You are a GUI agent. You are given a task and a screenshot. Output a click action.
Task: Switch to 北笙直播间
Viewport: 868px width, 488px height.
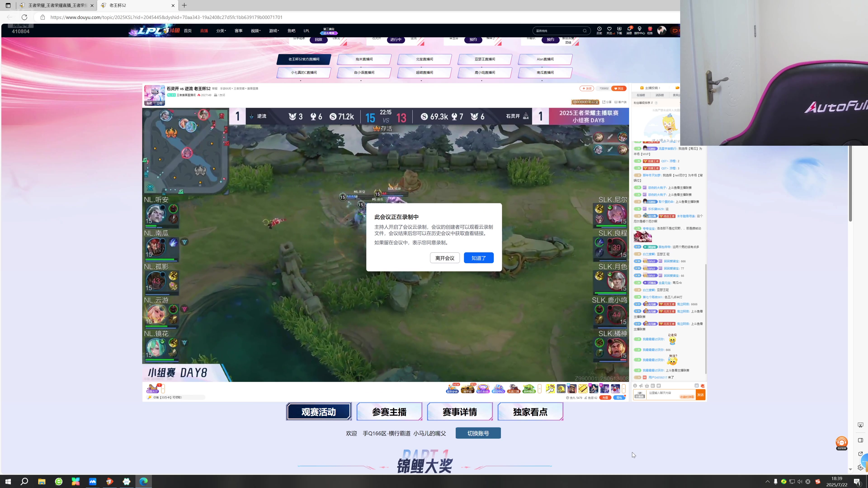[x=424, y=59]
